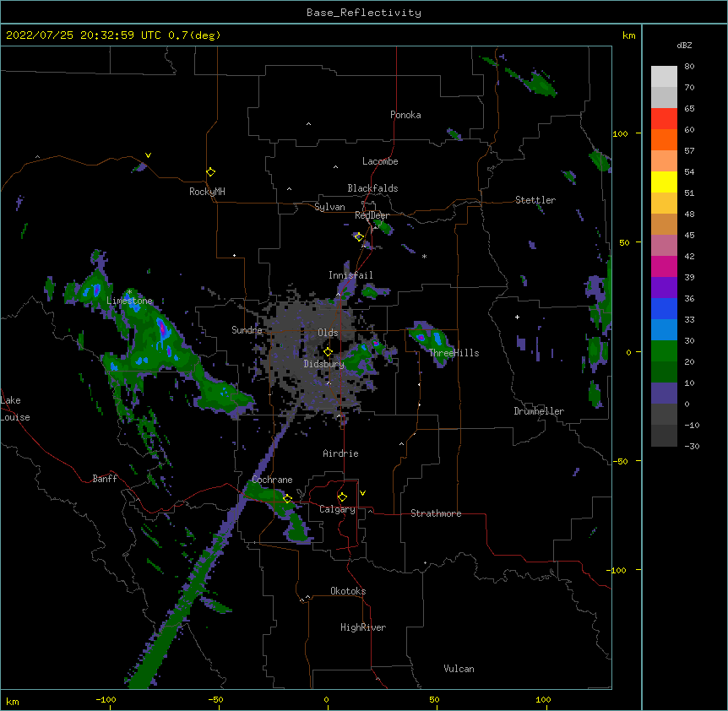Click the blue 33-36 dBZ legend color
Image resolution: width=728 pixels, height=711 pixels.
[664, 308]
